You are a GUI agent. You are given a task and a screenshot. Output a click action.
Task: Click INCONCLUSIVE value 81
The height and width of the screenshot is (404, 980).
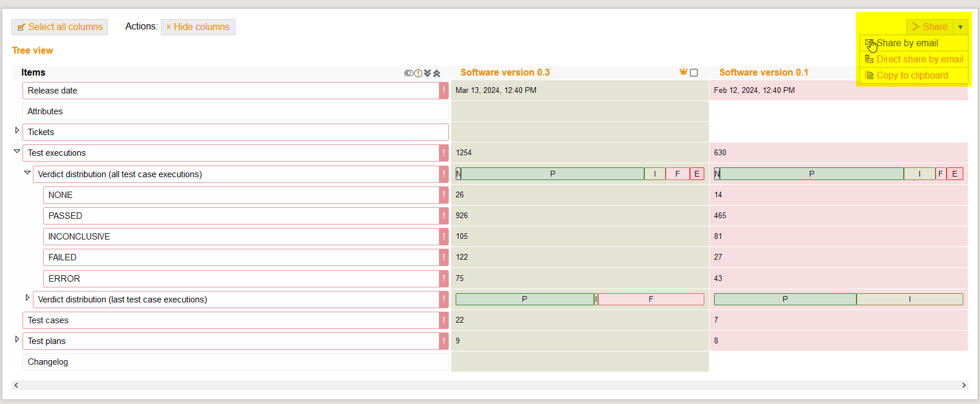click(x=718, y=237)
